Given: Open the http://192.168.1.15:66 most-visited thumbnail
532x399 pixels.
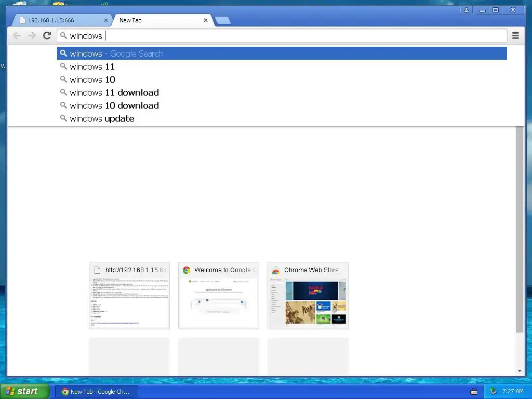Looking at the screenshot, I should pyautogui.click(x=129, y=296).
